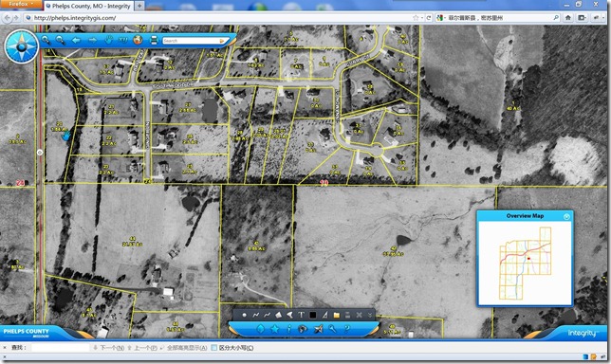Open the basemap globe switcher icon
The width and height of the screenshot is (611, 364).
[303, 329]
